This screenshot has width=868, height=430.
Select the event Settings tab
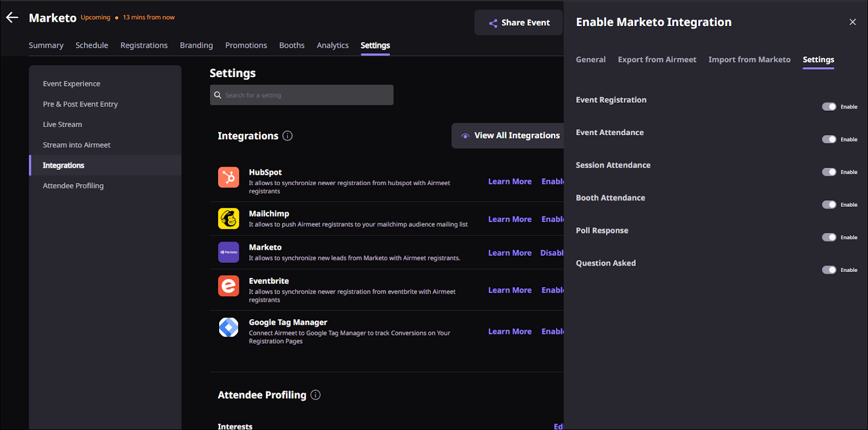[375, 46]
